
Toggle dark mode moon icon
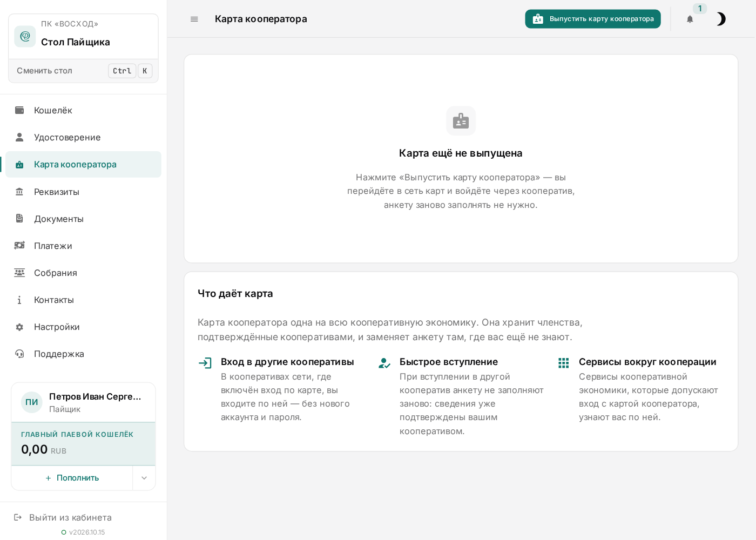[x=721, y=19]
